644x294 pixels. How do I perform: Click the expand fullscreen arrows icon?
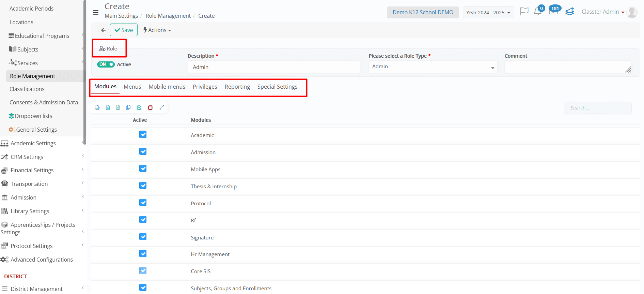(x=162, y=107)
